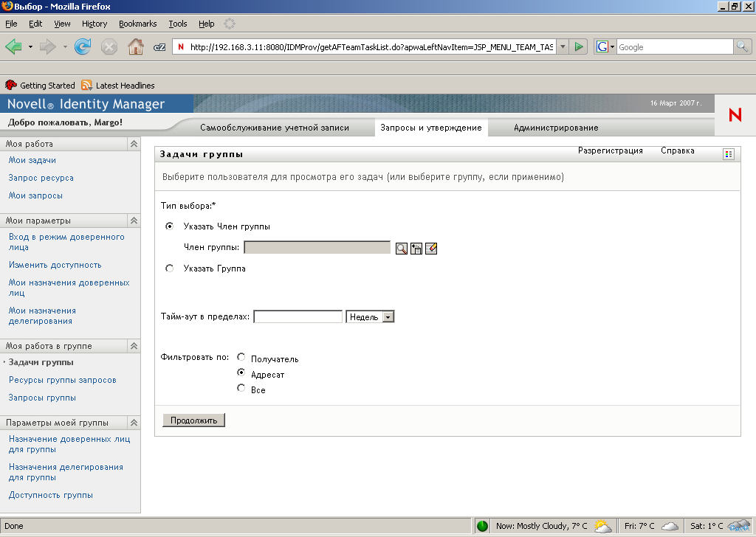Click the 'Тайм-аут в пределах' input field
The image size is (756, 537).
tap(298, 317)
